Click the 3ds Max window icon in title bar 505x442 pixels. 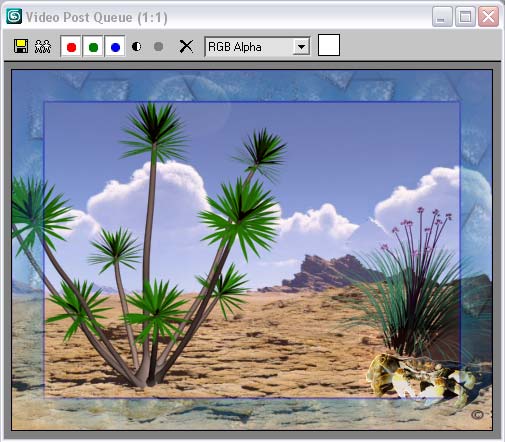tap(14, 16)
